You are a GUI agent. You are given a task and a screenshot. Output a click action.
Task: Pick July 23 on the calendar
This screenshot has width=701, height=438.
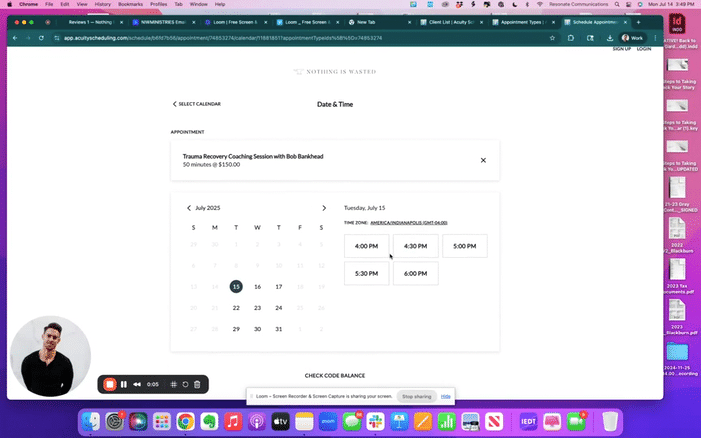tap(258, 308)
